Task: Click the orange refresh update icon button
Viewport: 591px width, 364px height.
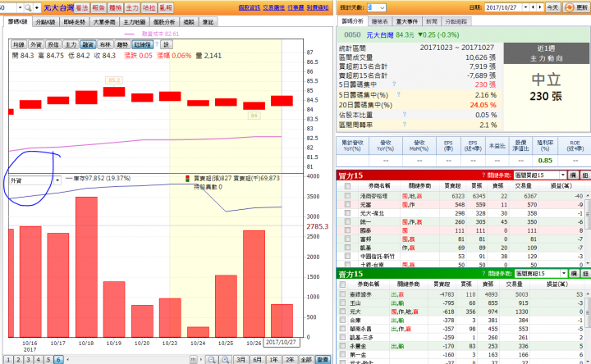Action: click(x=569, y=7)
